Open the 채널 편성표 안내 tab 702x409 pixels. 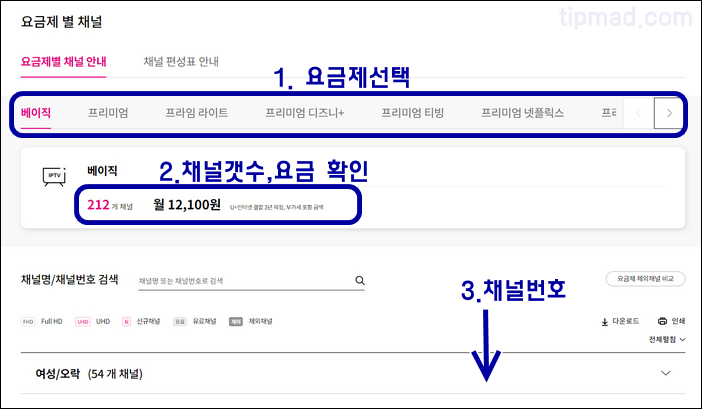pyautogui.click(x=181, y=62)
